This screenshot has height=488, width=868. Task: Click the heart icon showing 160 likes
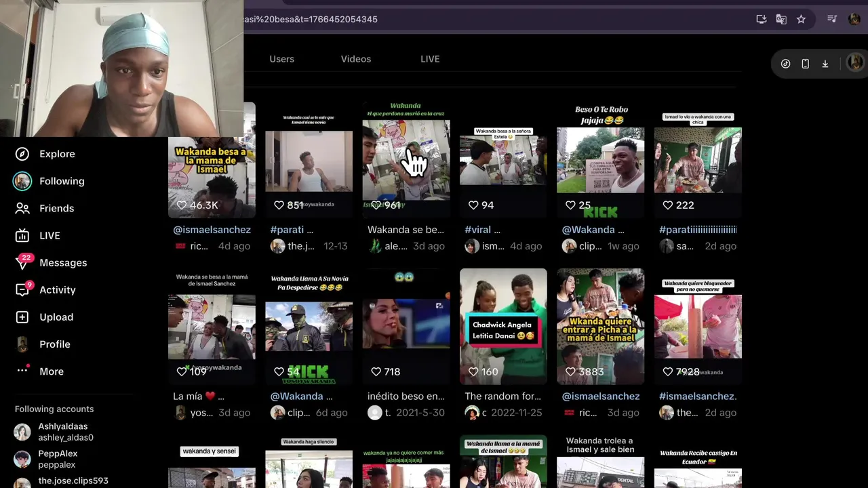(473, 371)
